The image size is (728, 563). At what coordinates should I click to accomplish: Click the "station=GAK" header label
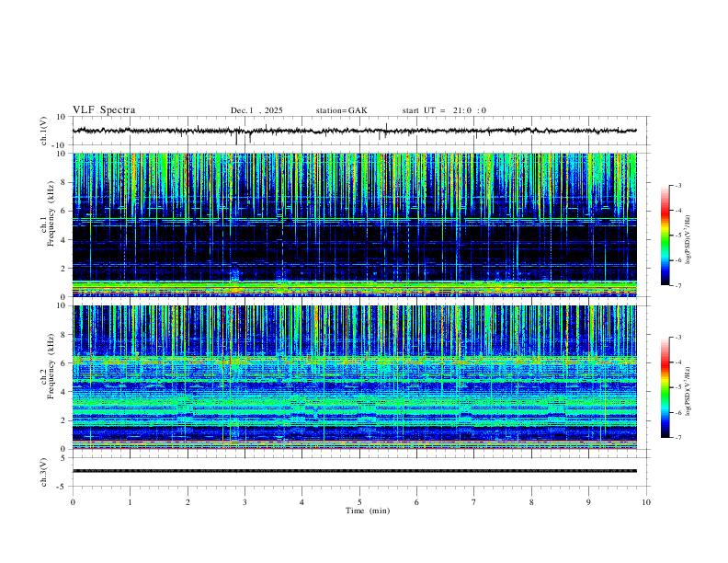(341, 110)
